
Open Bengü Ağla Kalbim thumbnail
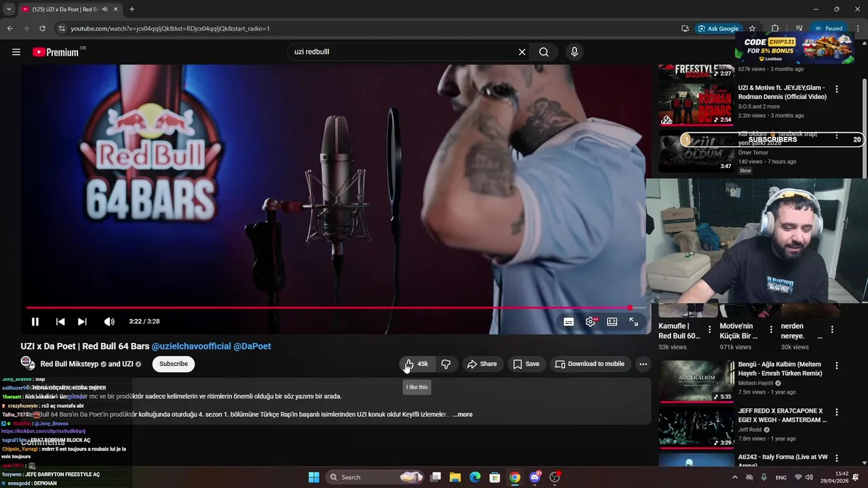click(696, 381)
